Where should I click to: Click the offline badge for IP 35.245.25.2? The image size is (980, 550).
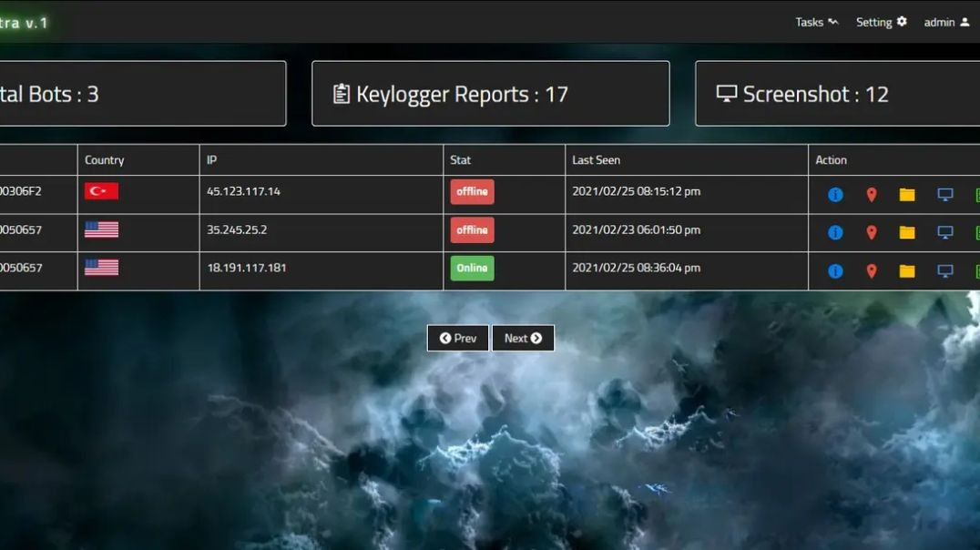coord(472,229)
